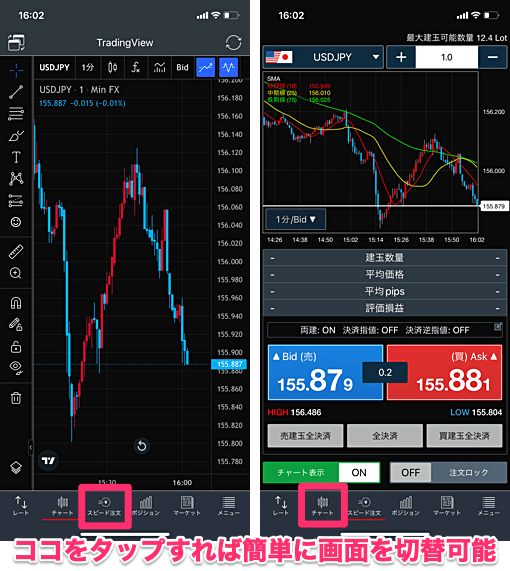Tap the 155.887 price tag on TradingView
Screen dimensions: 510x571
point(230,364)
